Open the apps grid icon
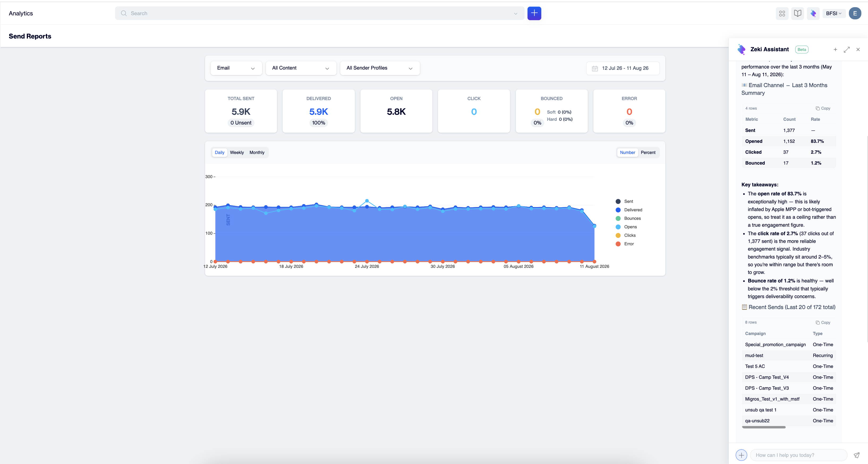The height and width of the screenshot is (464, 868). coord(782,14)
